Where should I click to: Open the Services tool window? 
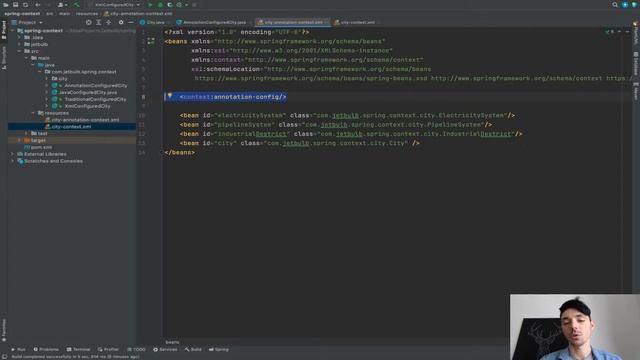point(165,350)
